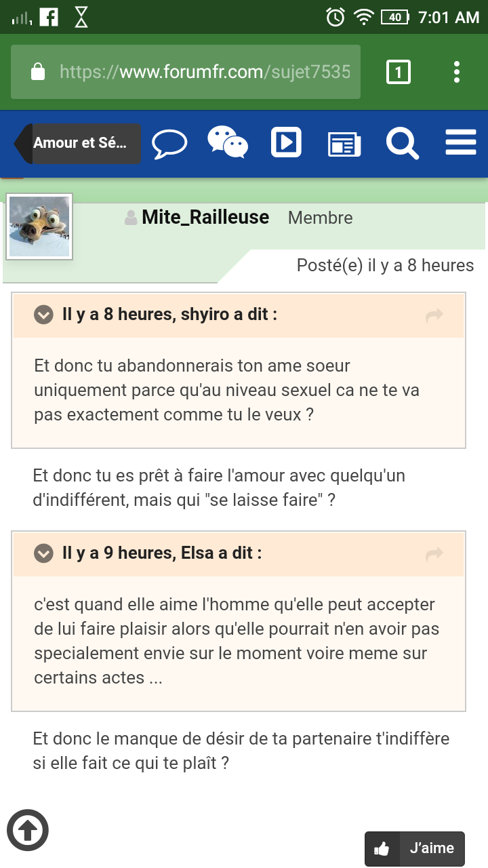Image resolution: width=488 pixels, height=868 pixels.
Task: Tap the Facebook icon in status bar
Action: [x=49, y=17]
